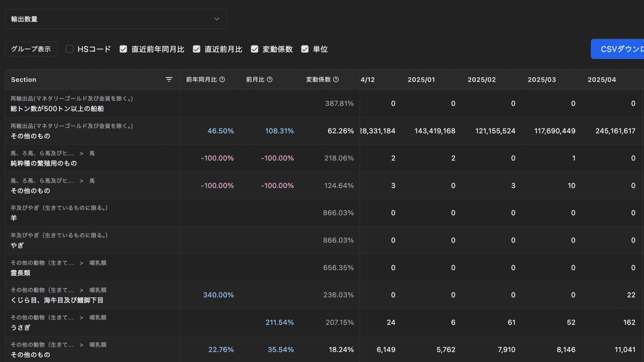Click the Section column filter icon
Image resolution: width=644 pixels, height=362 pixels.
point(169,79)
